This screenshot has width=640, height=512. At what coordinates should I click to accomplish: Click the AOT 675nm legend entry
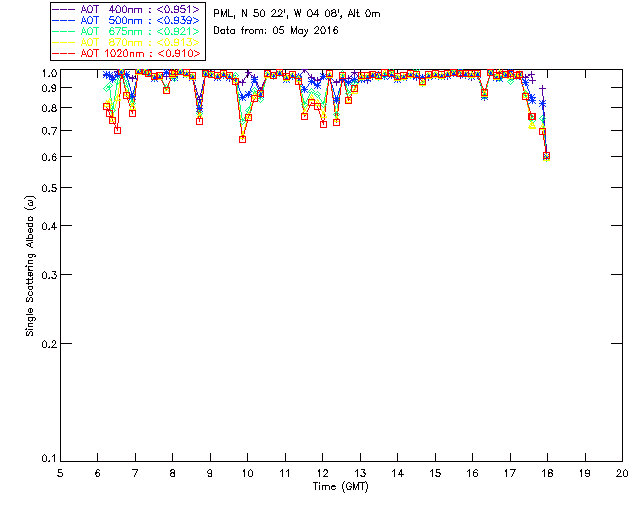pos(126,31)
